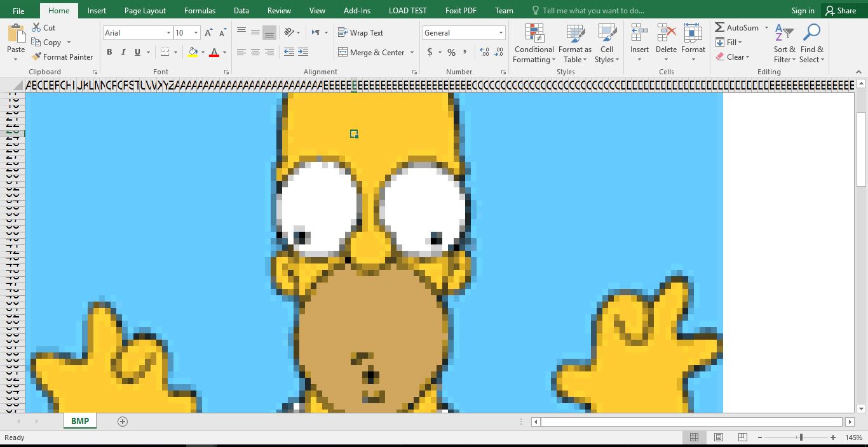Open Format as Table gallery

point(575,44)
